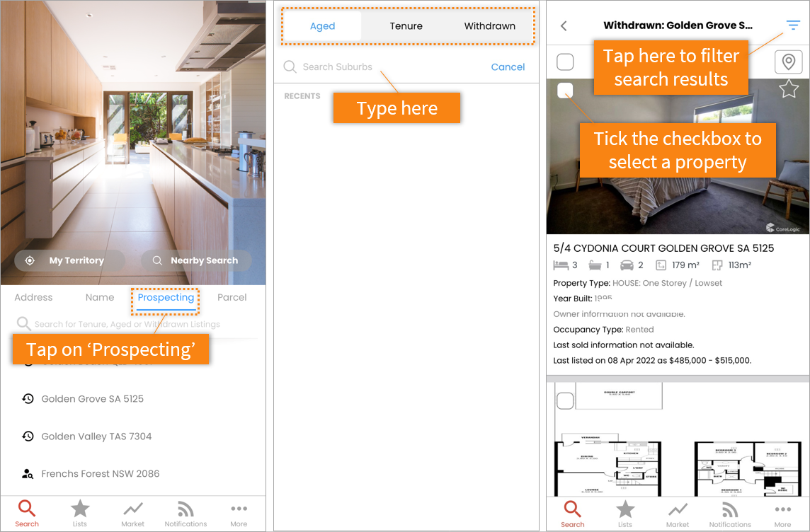Switch to the Address tab
This screenshot has height=532, width=810.
[33, 297]
